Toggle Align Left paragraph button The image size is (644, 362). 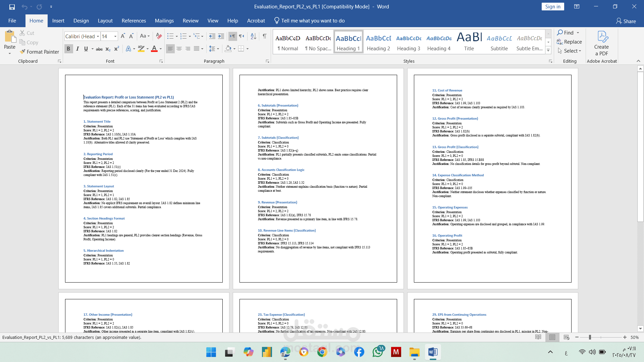(170, 49)
